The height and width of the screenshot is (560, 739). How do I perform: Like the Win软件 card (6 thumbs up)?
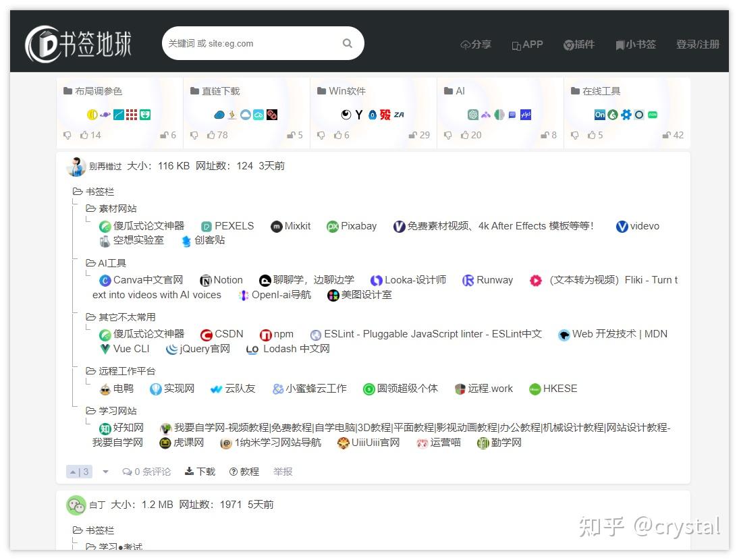coord(341,135)
